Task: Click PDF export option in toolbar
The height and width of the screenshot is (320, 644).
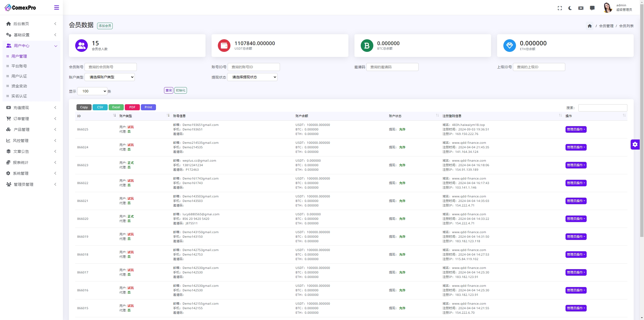Action: point(132,107)
